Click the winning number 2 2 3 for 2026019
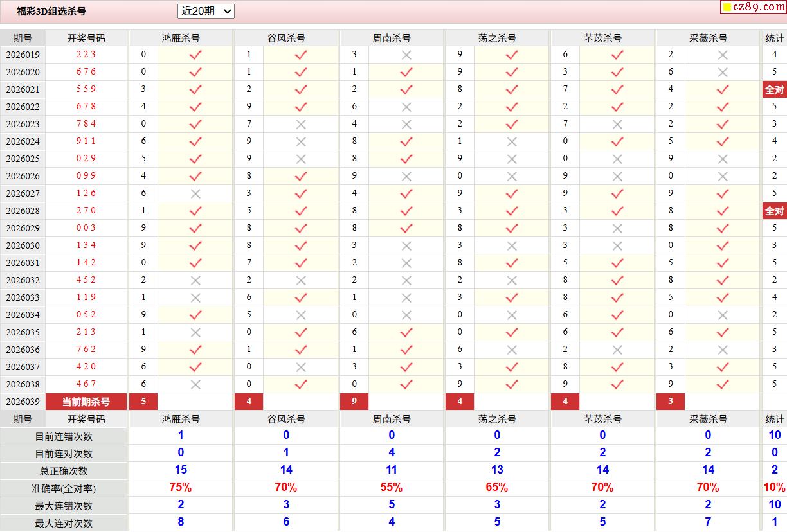 tap(86, 55)
